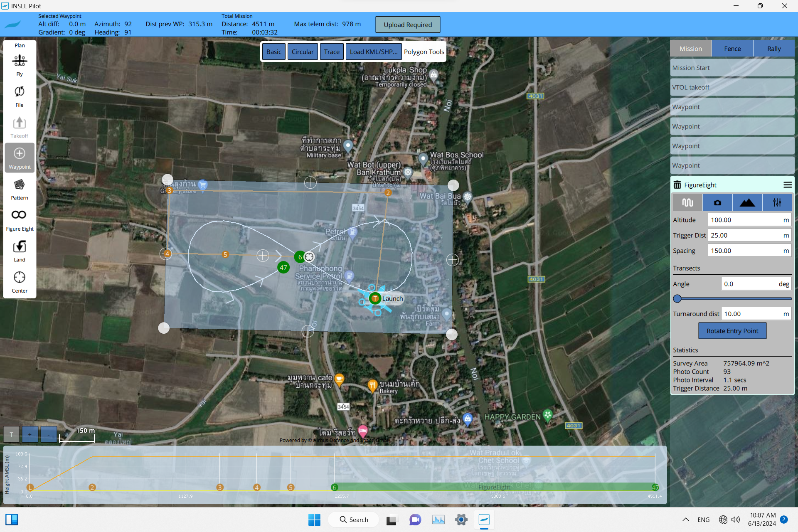Open the Rally tab

774,49
